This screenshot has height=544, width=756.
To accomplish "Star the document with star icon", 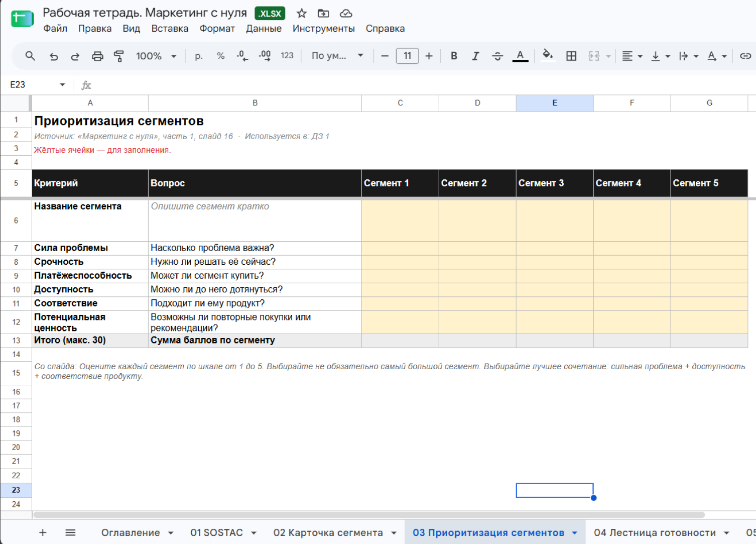I will coord(301,14).
